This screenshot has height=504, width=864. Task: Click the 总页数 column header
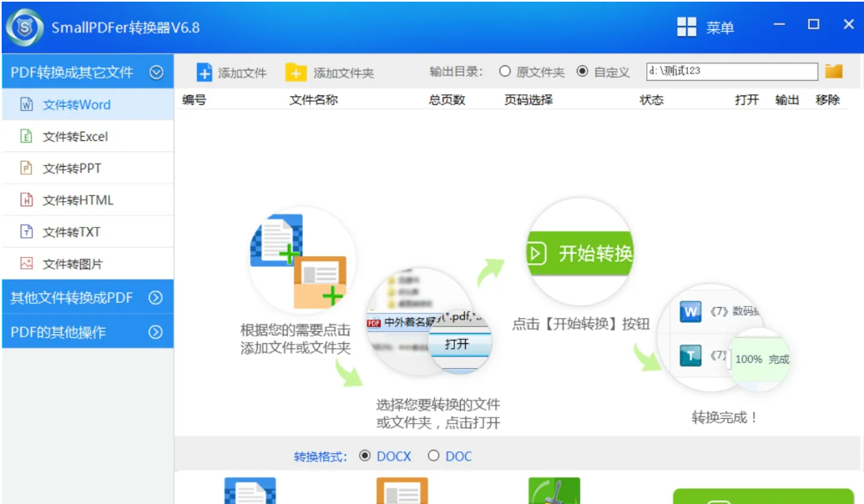(x=447, y=99)
